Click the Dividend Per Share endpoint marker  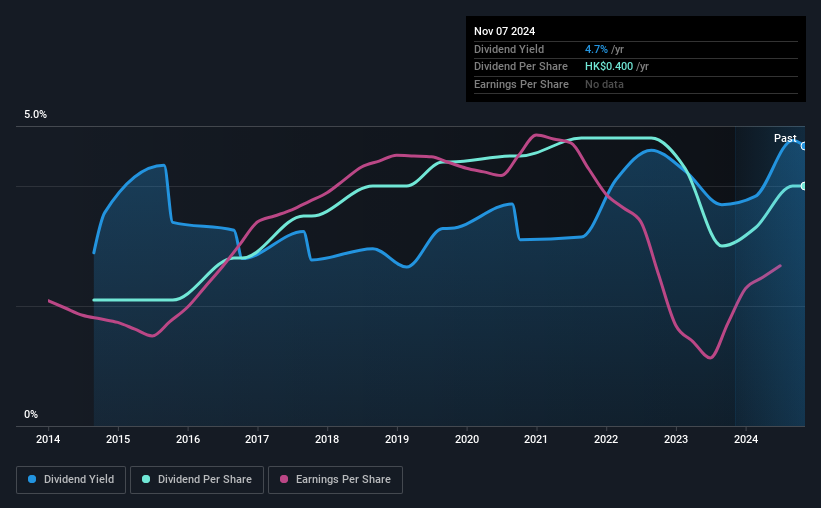point(804,186)
